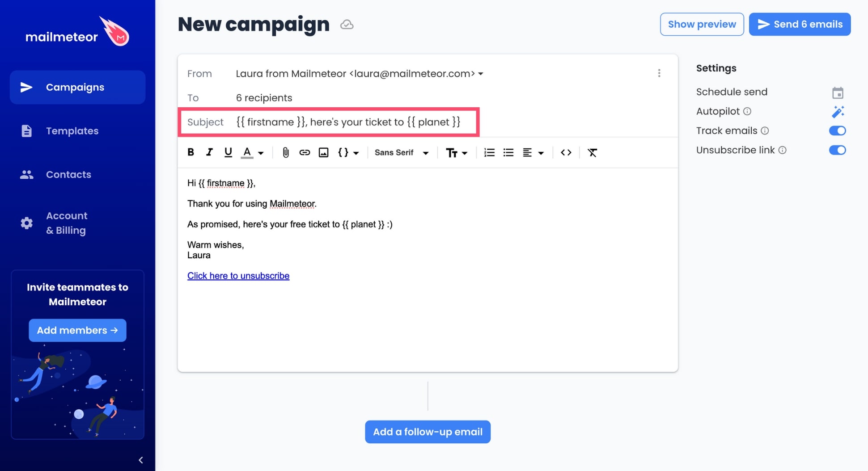The image size is (868, 471).
Task: Click Add a follow-up email
Action: point(428,432)
